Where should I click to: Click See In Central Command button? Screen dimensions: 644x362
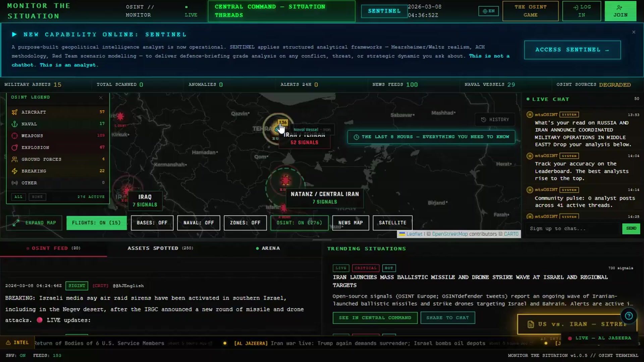point(375,318)
